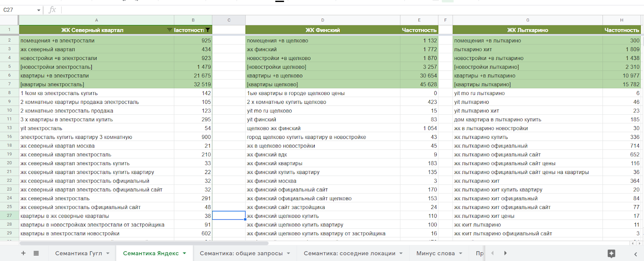The width and height of the screenshot is (644, 261).
Task: Click the ЖК Финский header cell
Action: point(323,30)
